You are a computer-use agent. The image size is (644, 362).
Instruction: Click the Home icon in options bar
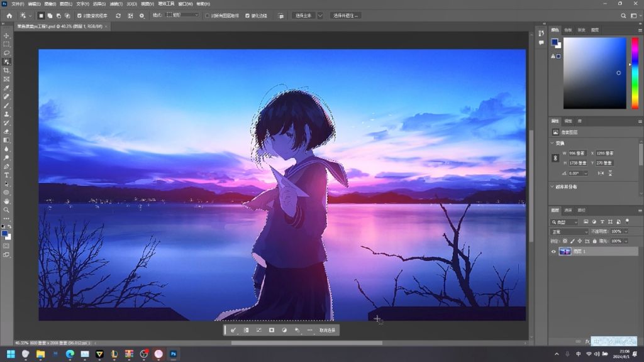tap(9, 15)
